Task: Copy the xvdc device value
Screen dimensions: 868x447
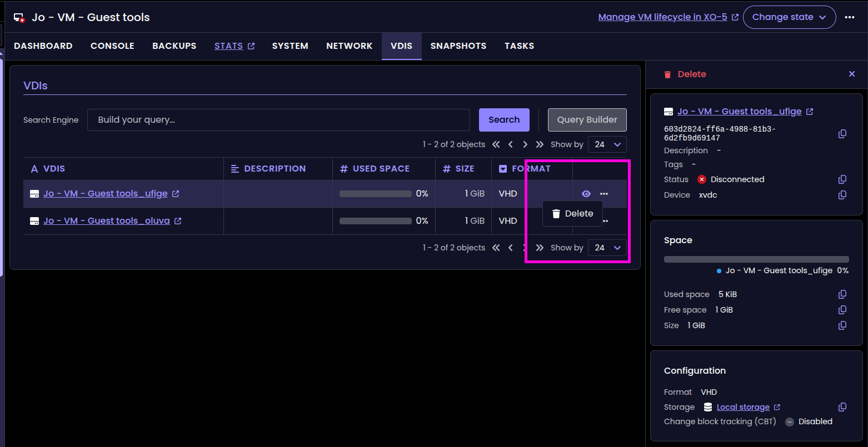Action: [x=842, y=195]
